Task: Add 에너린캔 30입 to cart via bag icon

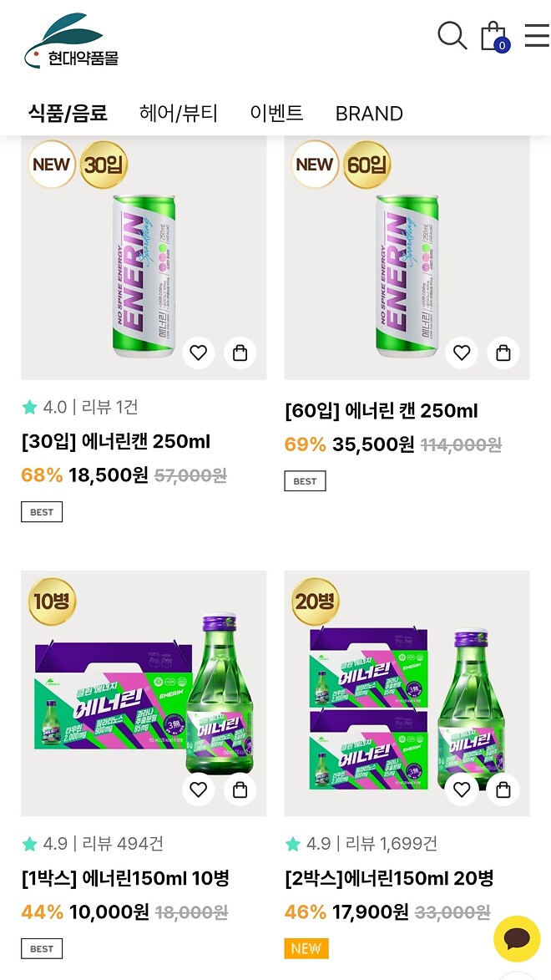Action: tap(240, 353)
